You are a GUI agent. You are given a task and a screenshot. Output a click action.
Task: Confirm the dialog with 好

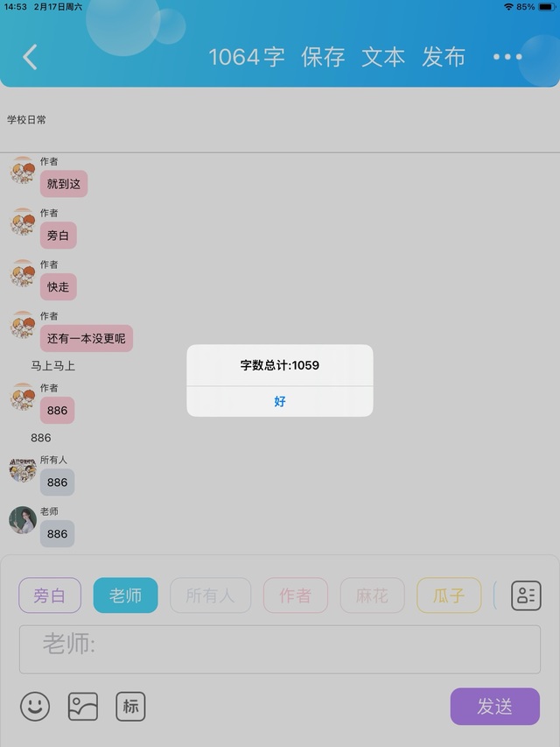coord(280,401)
